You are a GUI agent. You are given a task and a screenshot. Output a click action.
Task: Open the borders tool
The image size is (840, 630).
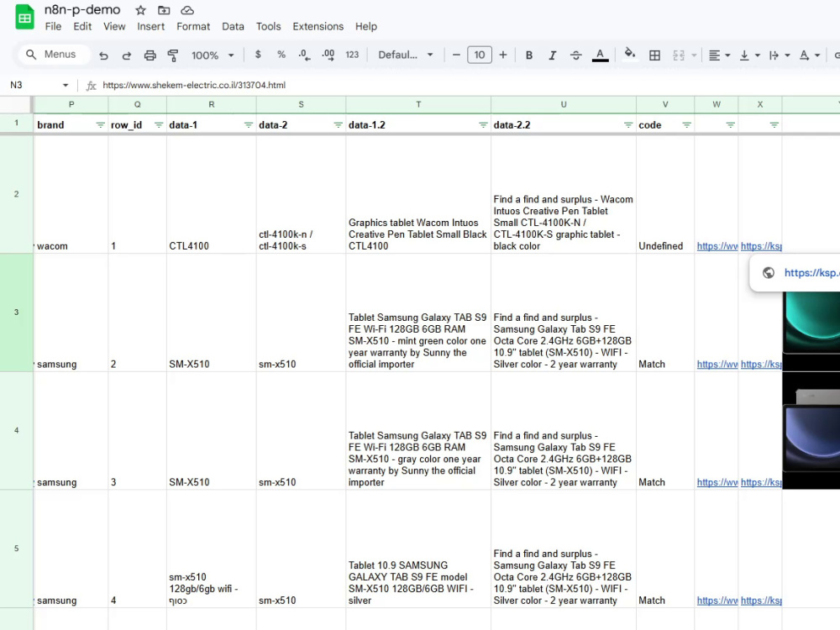[x=654, y=55]
